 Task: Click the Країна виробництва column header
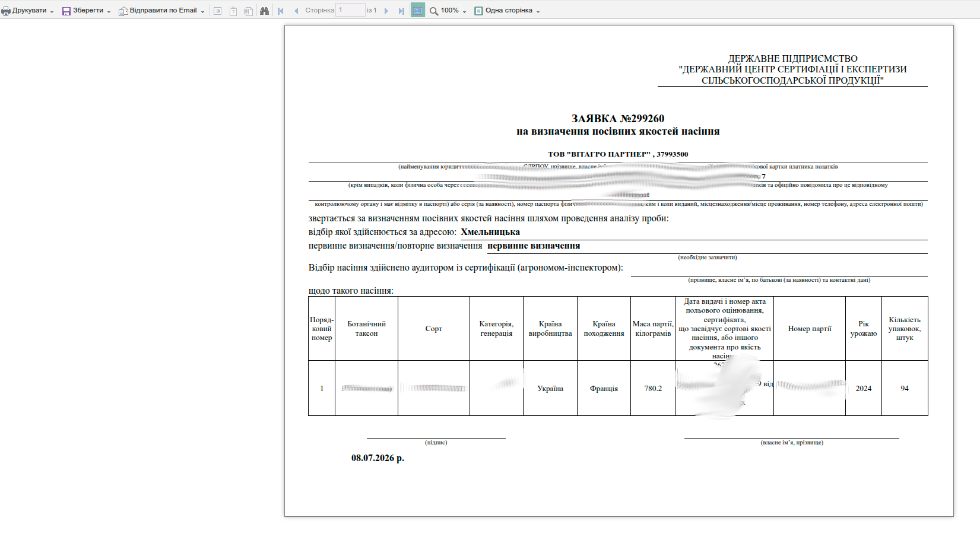click(x=550, y=329)
